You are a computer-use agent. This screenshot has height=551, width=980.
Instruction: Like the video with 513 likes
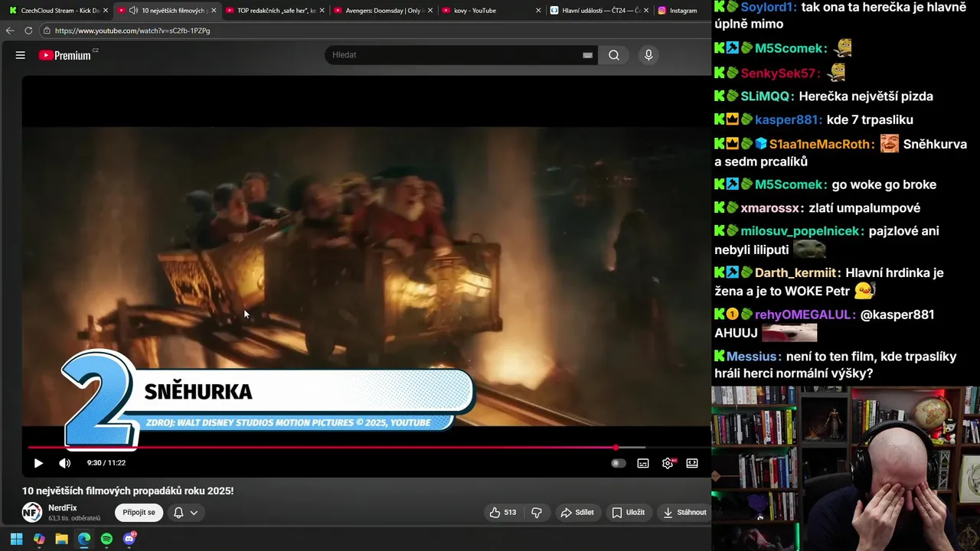point(503,513)
